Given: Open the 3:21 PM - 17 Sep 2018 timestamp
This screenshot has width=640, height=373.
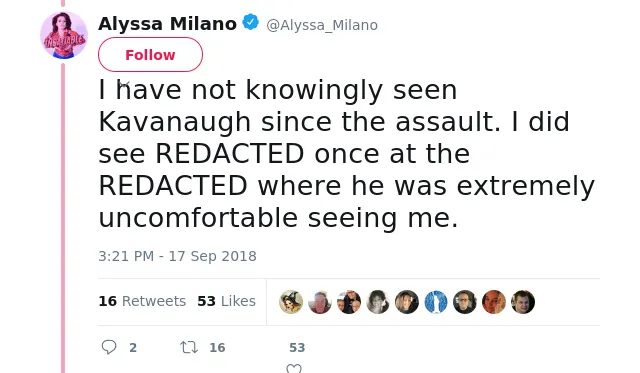Looking at the screenshot, I should pos(178,256).
